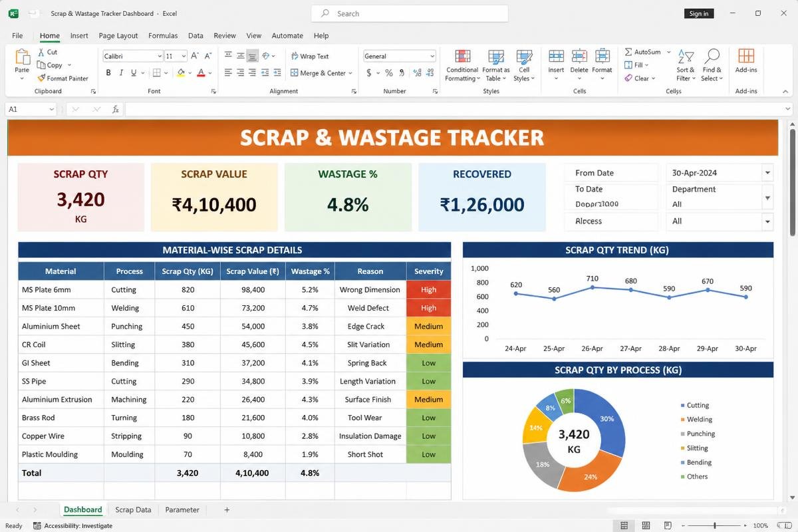Switch to the Insert ribbon tab
This screenshot has width=798, height=532.
pos(79,36)
